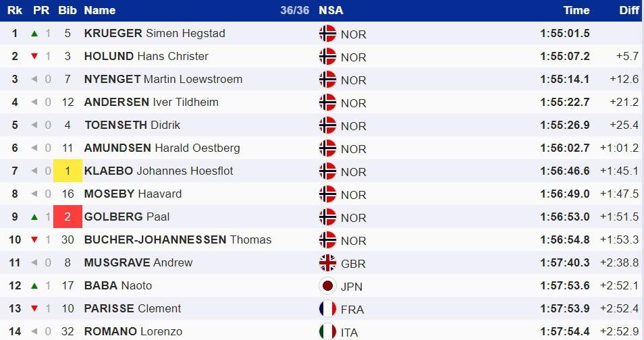Click France flag icon for PARISSE Clement
The image size is (644, 340).
coord(327,309)
